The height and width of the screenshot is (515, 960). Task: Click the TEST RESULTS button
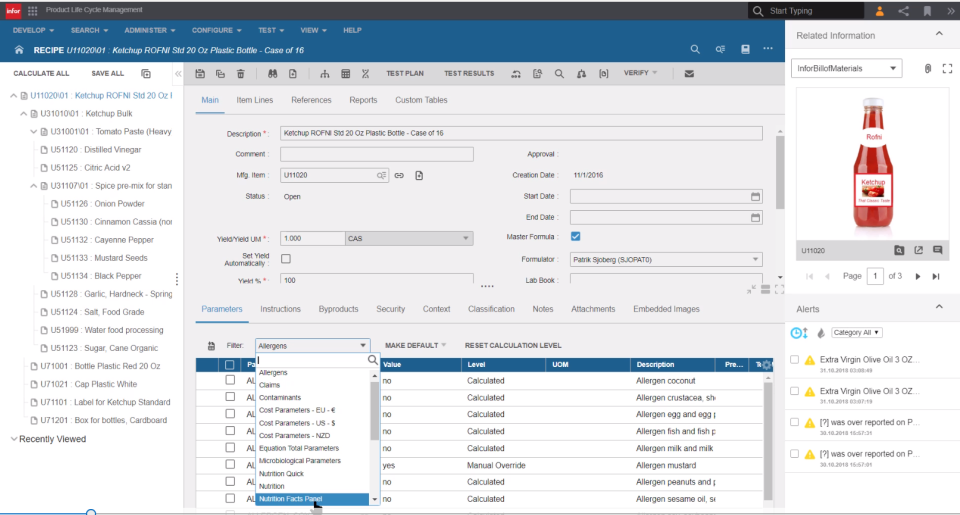469,74
